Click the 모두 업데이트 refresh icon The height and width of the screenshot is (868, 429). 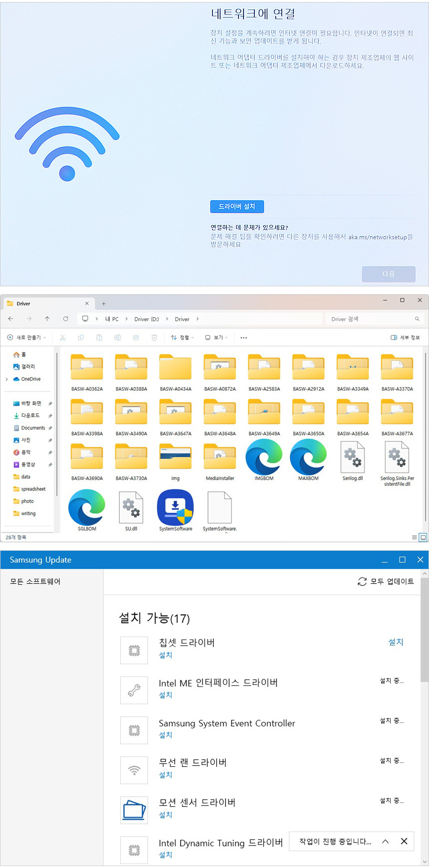point(362,581)
